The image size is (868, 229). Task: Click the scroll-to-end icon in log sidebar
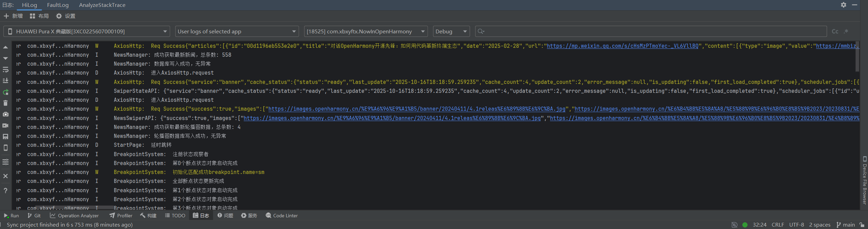click(6, 81)
